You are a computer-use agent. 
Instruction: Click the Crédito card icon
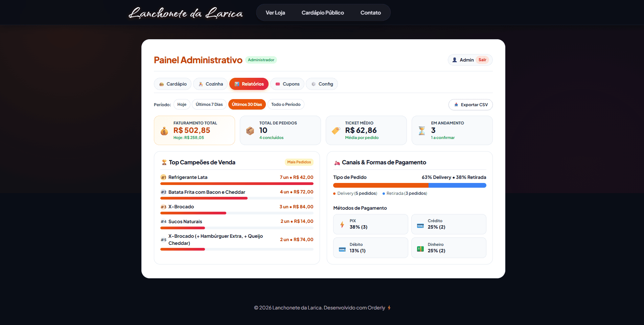[x=420, y=226]
